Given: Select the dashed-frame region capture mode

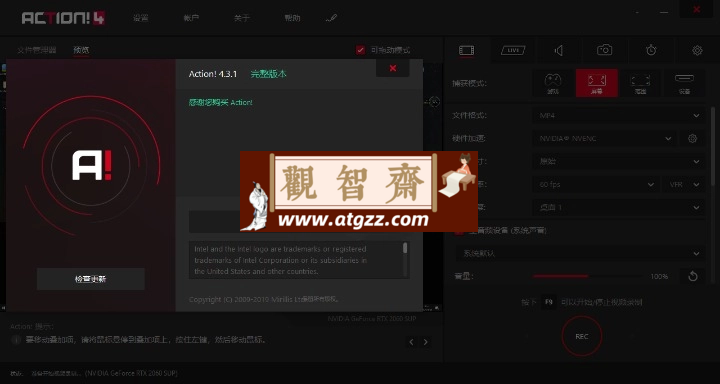Looking at the screenshot, I should [640, 83].
